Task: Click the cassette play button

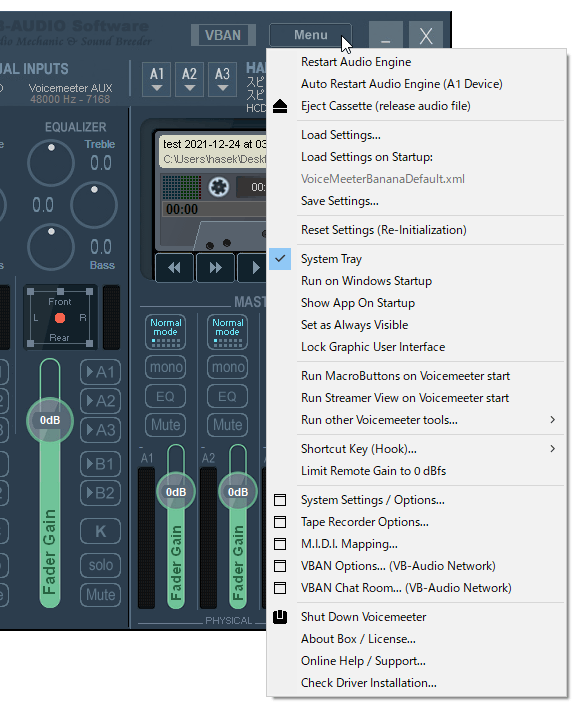Action: 254,268
